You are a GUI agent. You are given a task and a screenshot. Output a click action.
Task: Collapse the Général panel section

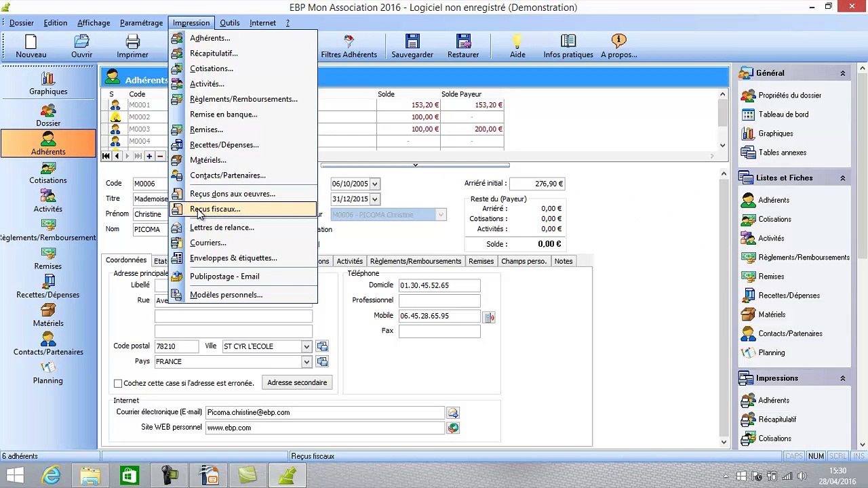point(843,73)
